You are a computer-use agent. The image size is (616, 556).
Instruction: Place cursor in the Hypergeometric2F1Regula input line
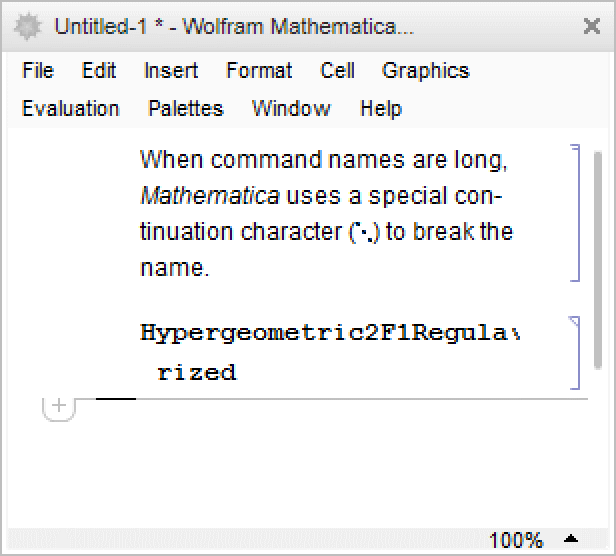[328, 333]
